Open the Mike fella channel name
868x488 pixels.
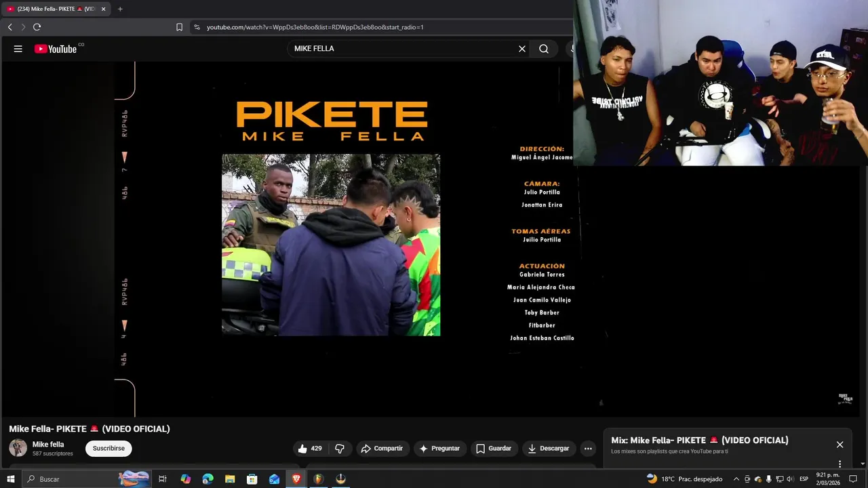48,445
